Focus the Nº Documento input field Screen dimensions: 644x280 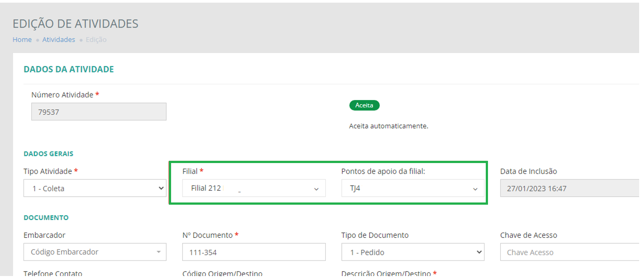tap(254, 252)
